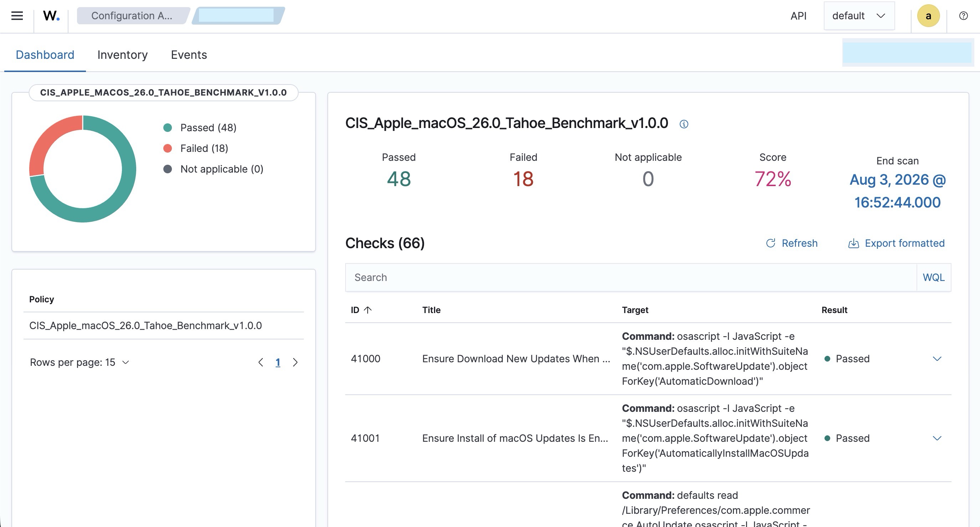Select CIS_Apple_macOS_26.0 policy row
980x527 pixels.
click(164, 325)
